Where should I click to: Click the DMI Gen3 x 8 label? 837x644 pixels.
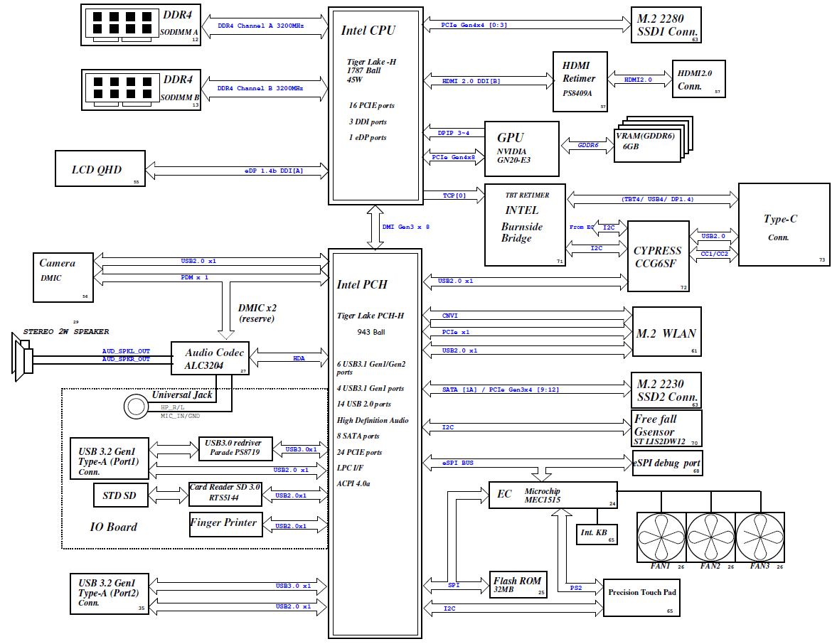pos(406,227)
